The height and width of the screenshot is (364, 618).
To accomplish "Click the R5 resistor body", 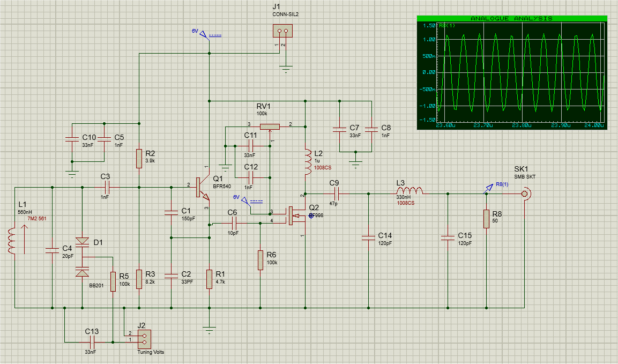I will click(113, 281).
